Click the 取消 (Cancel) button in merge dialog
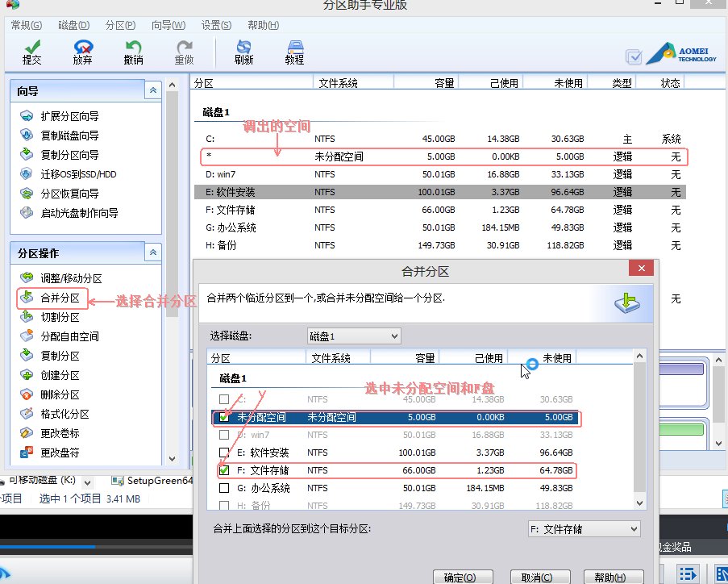This screenshot has width=728, height=584. pyautogui.click(x=539, y=577)
